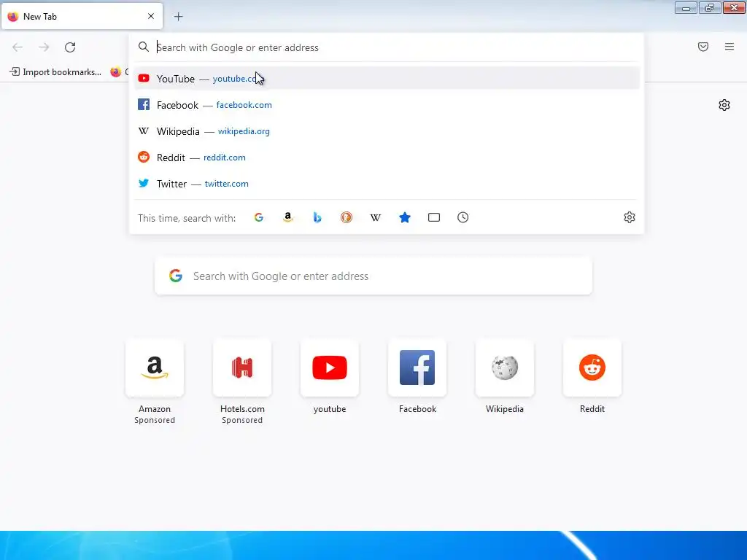Click the twitter.com URL text
Image resolution: width=747 pixels, height=560 pixels.
[x=226, y=183]
